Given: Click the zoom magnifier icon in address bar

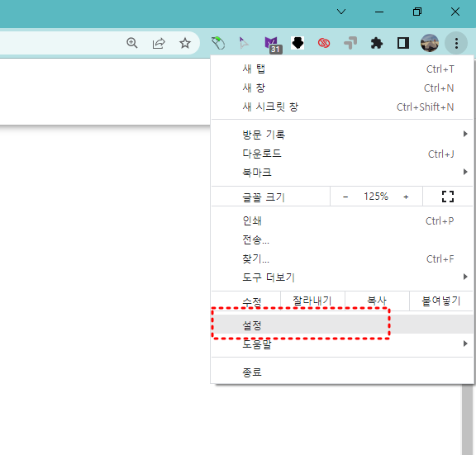Looking at the screenshot, I should [132, 43].
